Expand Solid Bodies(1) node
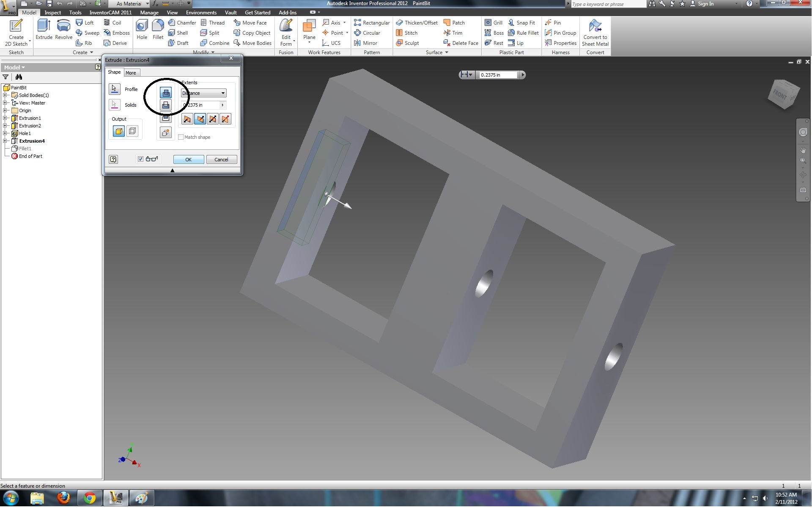 pyautogui.click(x=5, y=95)
